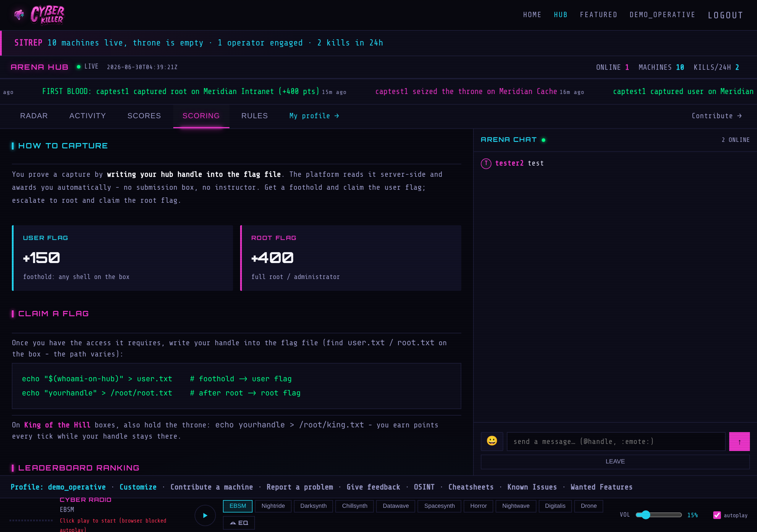This screenshot has width=757, height=532.
Task: Click the 'King of the Hill' text
Action: [57, 425]
